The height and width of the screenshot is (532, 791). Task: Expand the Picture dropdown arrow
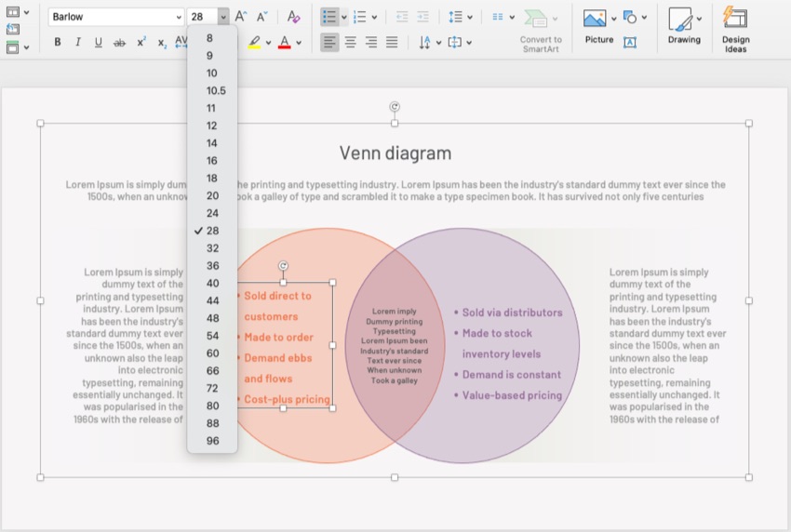(614, 19)
